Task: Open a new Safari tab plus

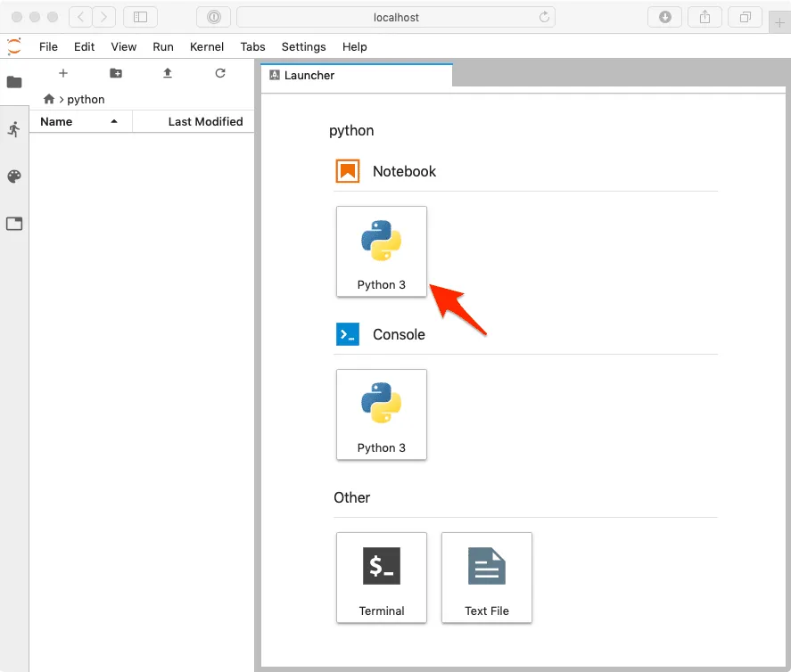Action: click(x=780, y=22)
